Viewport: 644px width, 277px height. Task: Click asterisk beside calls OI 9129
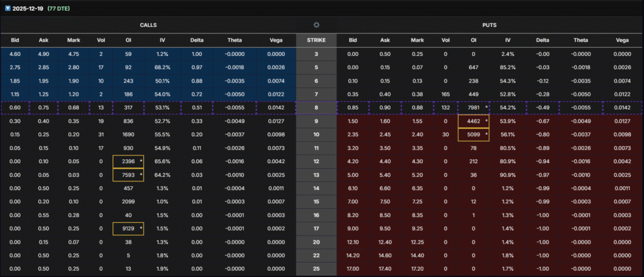pos(140,229)
